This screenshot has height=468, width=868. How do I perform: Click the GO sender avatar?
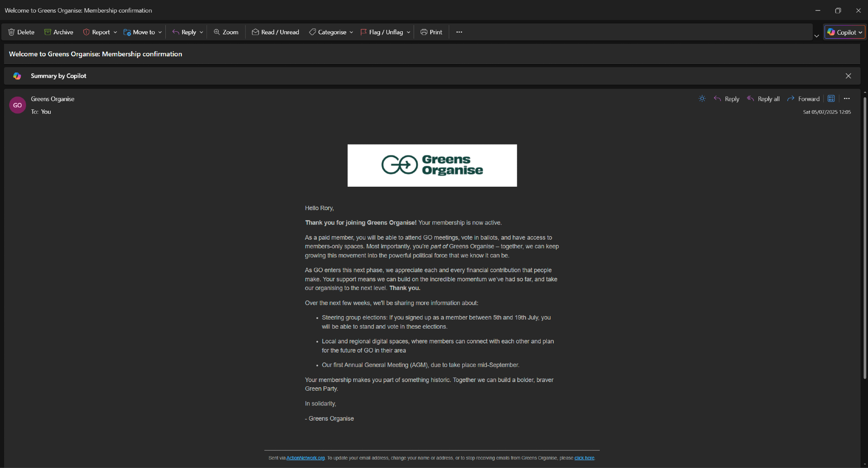[x=17, y=105]
